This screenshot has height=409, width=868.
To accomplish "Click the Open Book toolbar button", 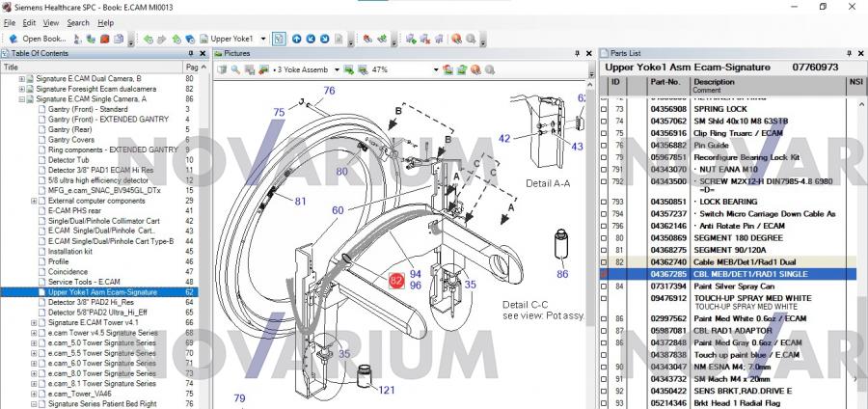I will coord(39,40).
